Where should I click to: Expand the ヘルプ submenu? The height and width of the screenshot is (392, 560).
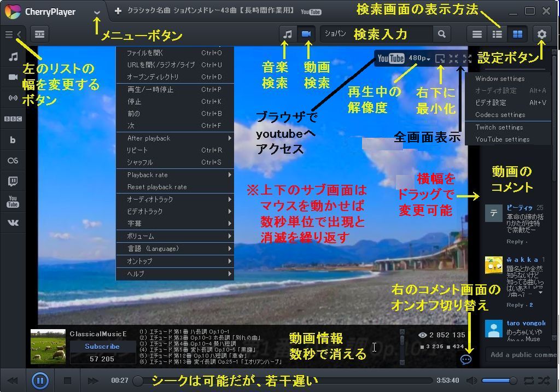(175, 274)
